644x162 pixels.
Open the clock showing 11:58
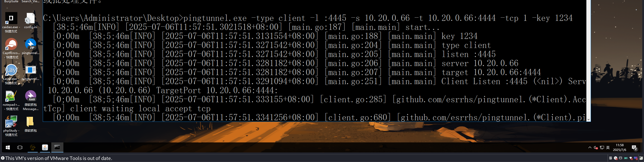click(620, 147)
